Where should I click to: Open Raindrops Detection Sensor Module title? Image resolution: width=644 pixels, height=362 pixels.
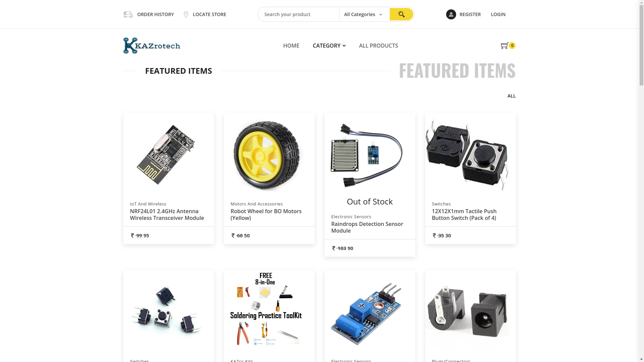click(367, 227)
